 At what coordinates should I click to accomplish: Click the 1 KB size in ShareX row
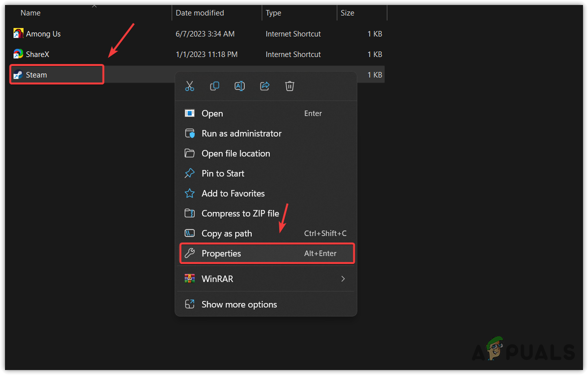(375, 54)
